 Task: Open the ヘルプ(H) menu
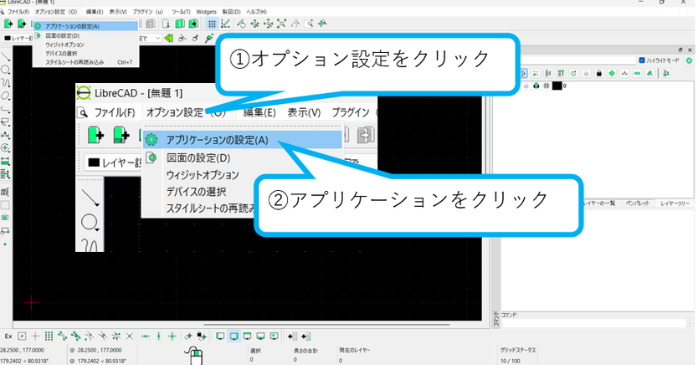pyautogui.click(x=257, y=12)
